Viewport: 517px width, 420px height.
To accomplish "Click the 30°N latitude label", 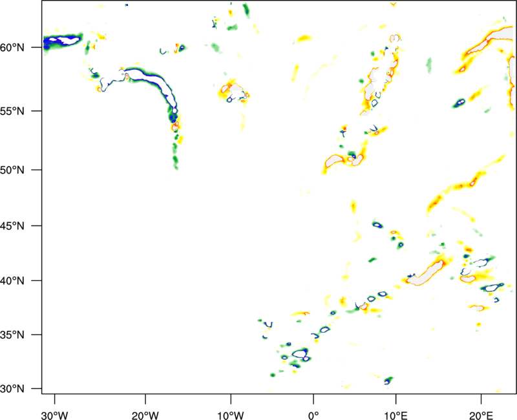I will [x=12, y=389].
